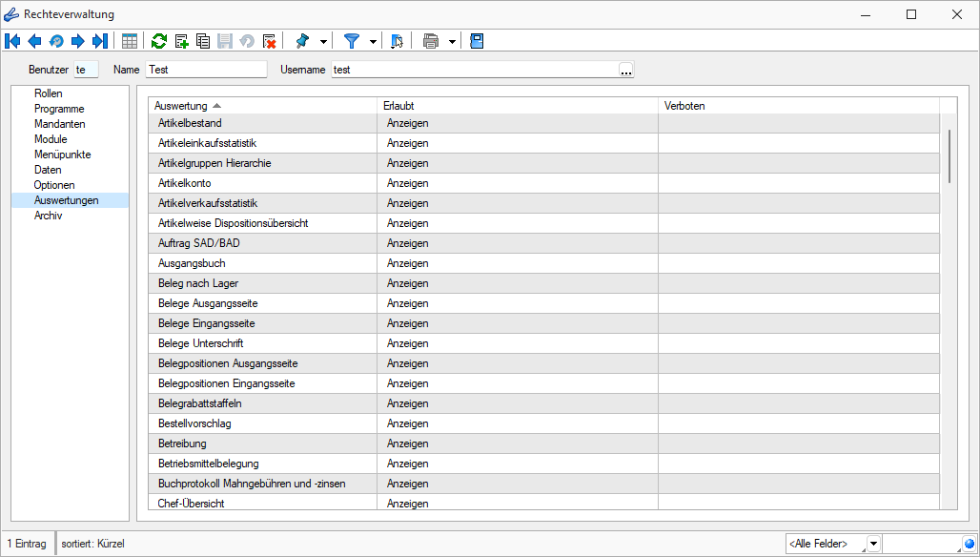Click the search field in status bar
980x557 pixels.
tap(923, 544)
